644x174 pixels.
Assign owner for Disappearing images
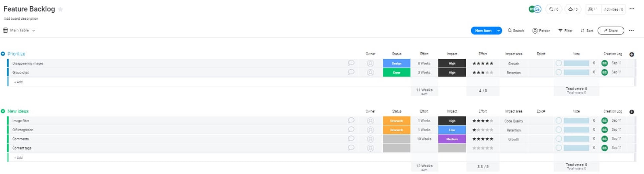[370, 63]
